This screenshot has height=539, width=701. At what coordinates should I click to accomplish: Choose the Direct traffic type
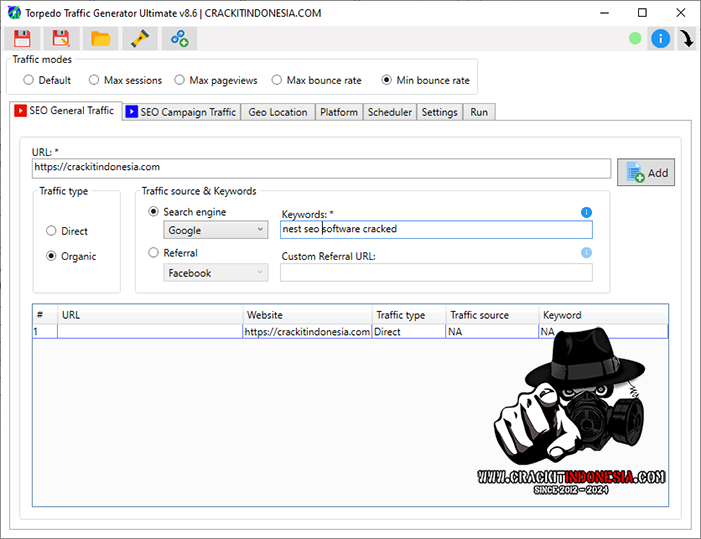[51, 231]
